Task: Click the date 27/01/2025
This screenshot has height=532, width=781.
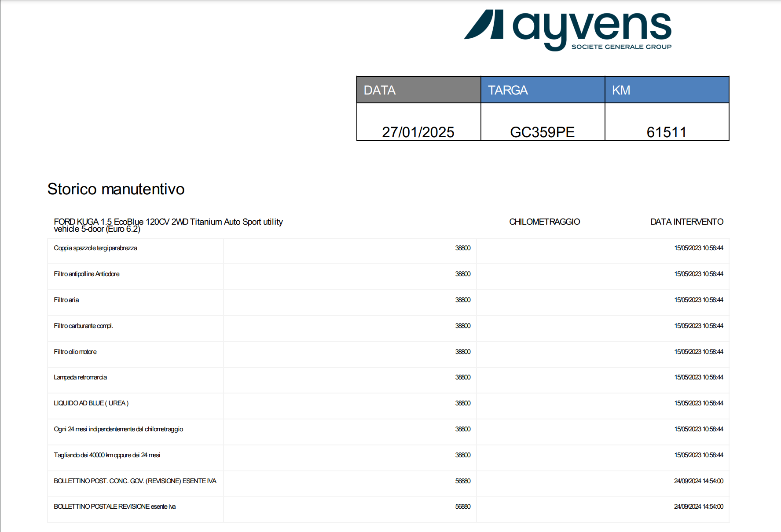Action: point(418,132)
